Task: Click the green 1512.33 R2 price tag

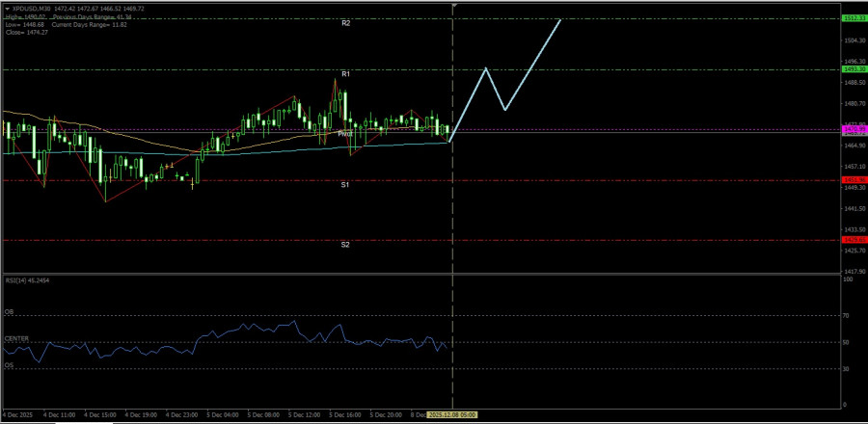Action: coord(854,18)
